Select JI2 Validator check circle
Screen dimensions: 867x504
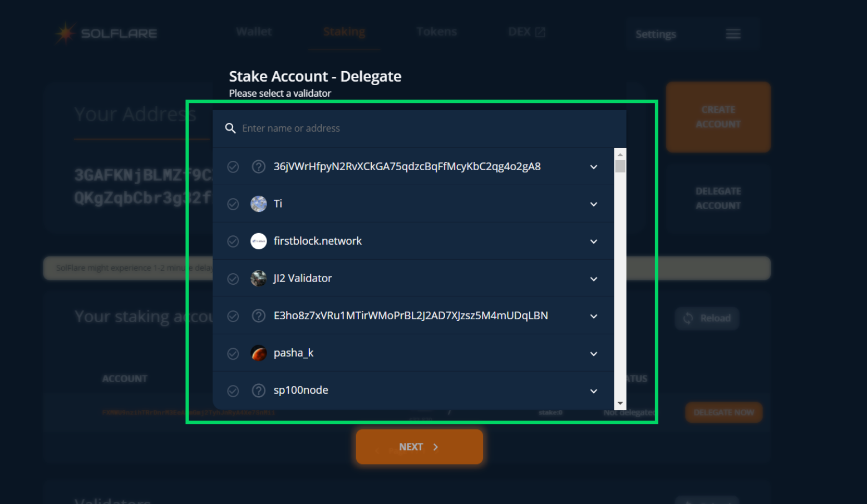(233, 279)
